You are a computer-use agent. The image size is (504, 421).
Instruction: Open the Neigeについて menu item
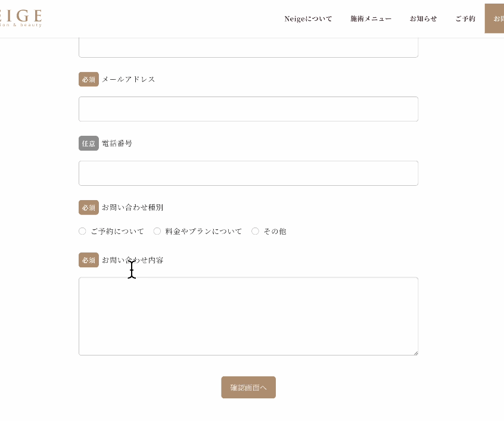tap(308, 18)
